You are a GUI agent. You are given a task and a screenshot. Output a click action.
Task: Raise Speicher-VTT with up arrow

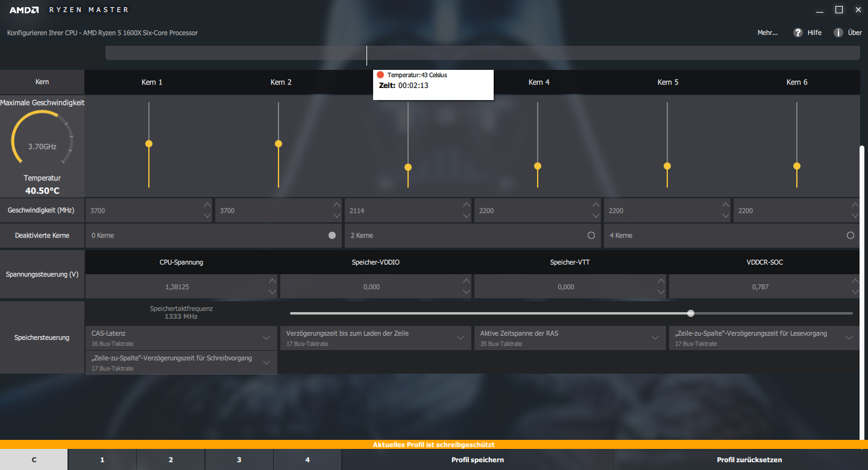click(661, 281)
